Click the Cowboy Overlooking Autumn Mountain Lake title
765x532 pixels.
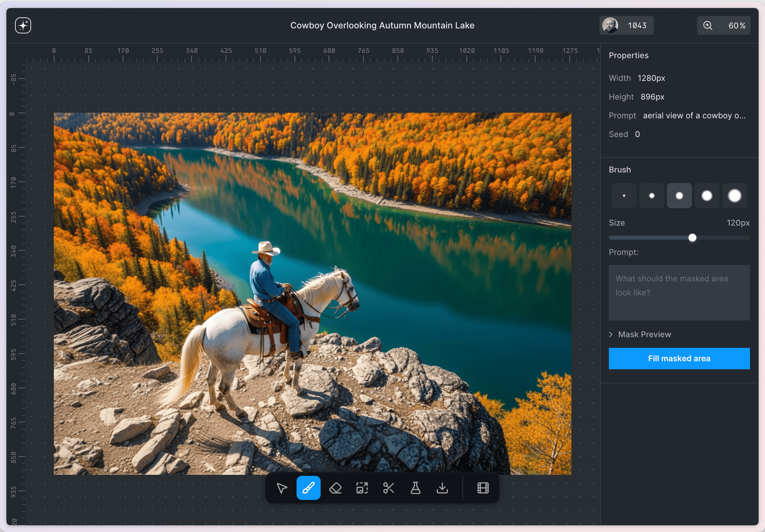click(x=382, y=25)
